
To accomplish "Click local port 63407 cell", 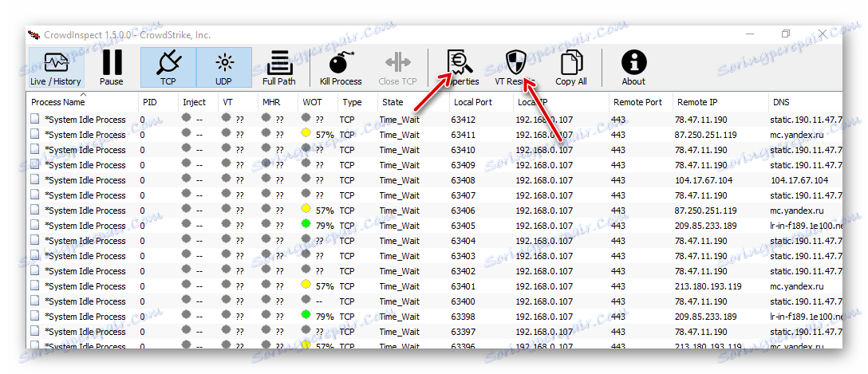I will point(464,195).
